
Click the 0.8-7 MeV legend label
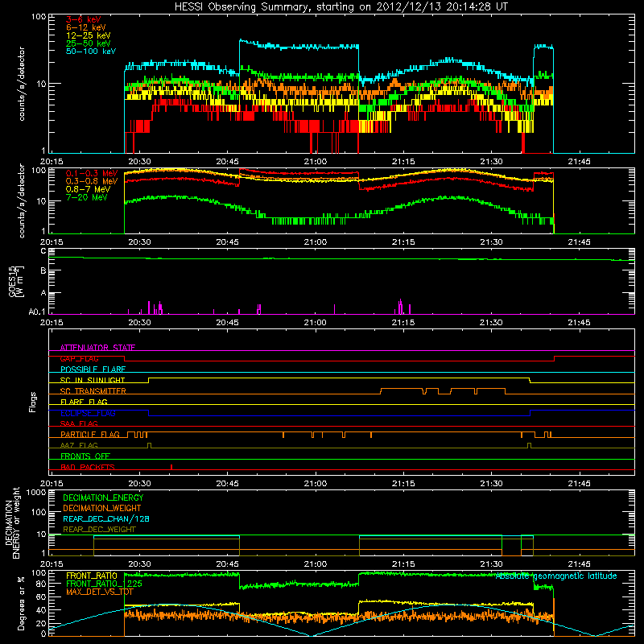pyautogui.click(x=88, y=189)
